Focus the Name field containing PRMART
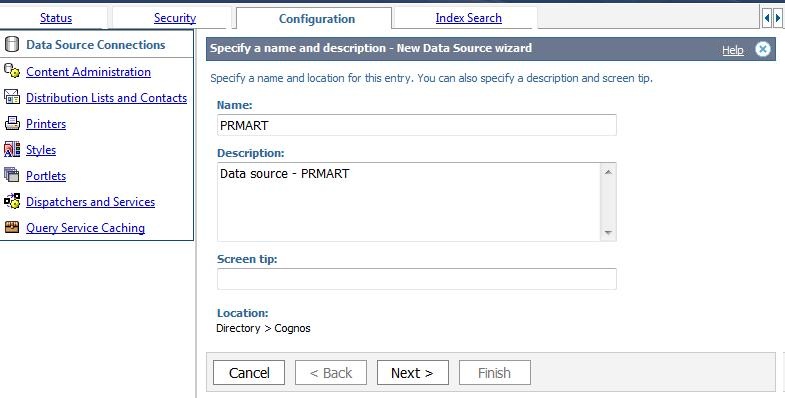 [417, 125]
